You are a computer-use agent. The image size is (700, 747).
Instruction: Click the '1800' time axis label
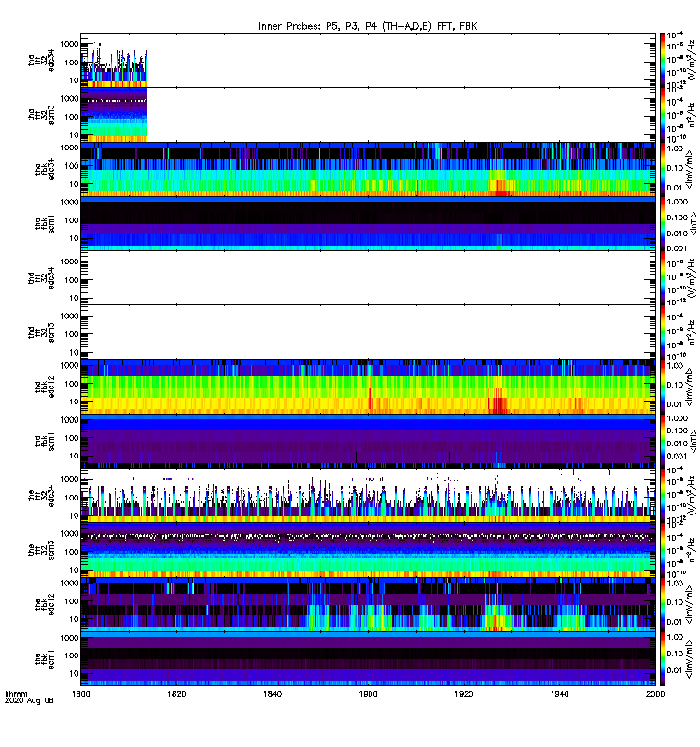pos(80,694)
